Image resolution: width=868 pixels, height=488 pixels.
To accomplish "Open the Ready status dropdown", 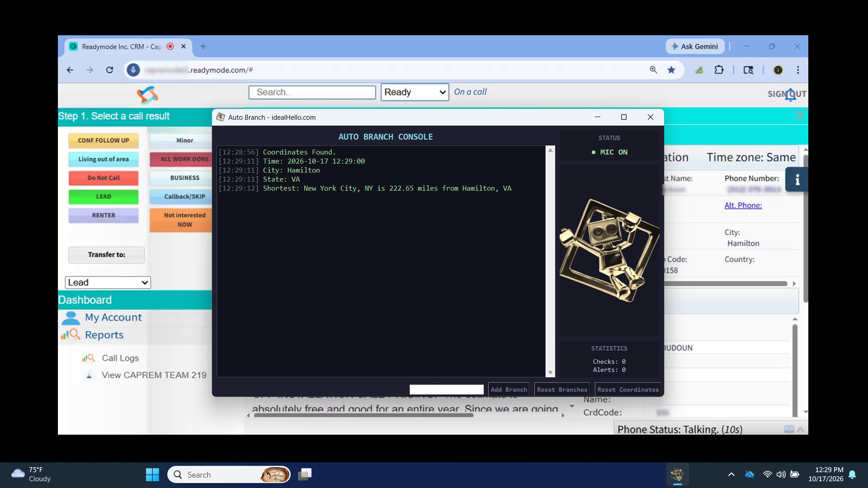I will (415, 92).
